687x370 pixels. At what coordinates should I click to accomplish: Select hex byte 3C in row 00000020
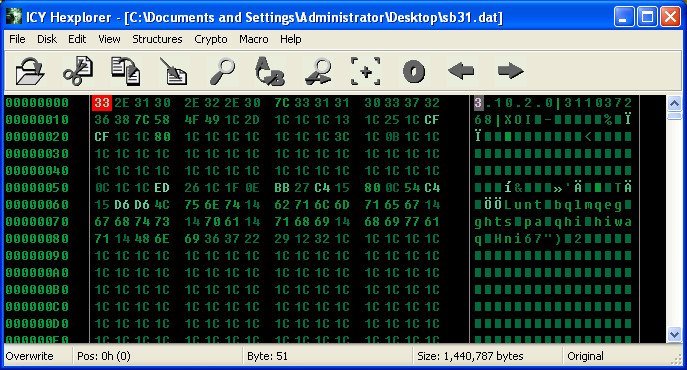click(341, 137)
